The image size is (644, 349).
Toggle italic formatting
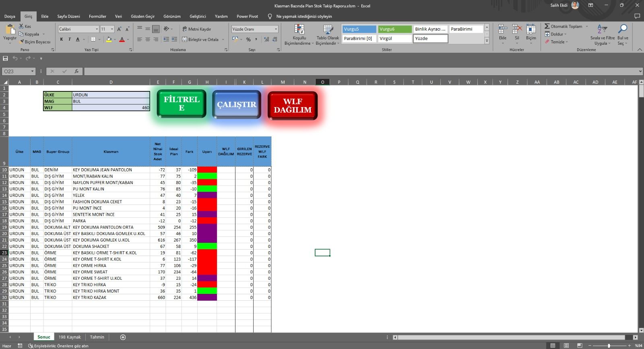70,39
